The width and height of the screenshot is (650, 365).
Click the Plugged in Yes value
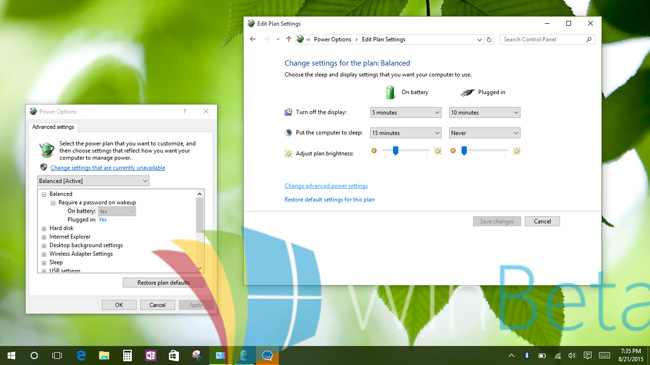tap(102, 220)
